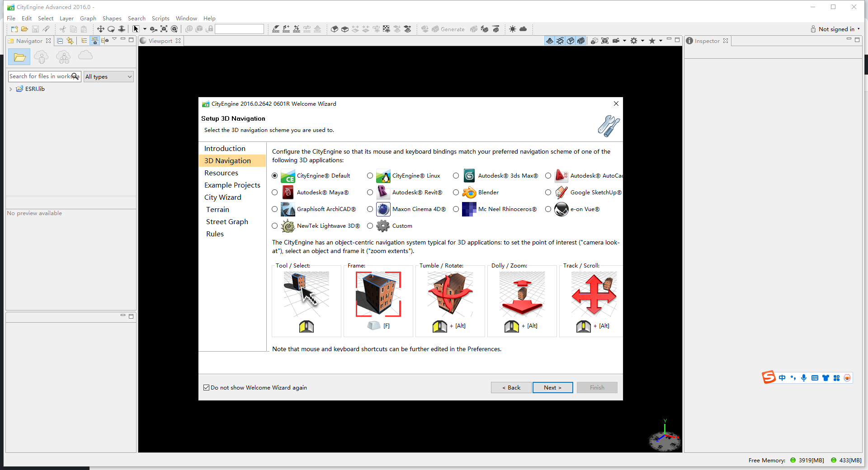
Task: Select Blender navigation scheme
Action: (456, 193)
